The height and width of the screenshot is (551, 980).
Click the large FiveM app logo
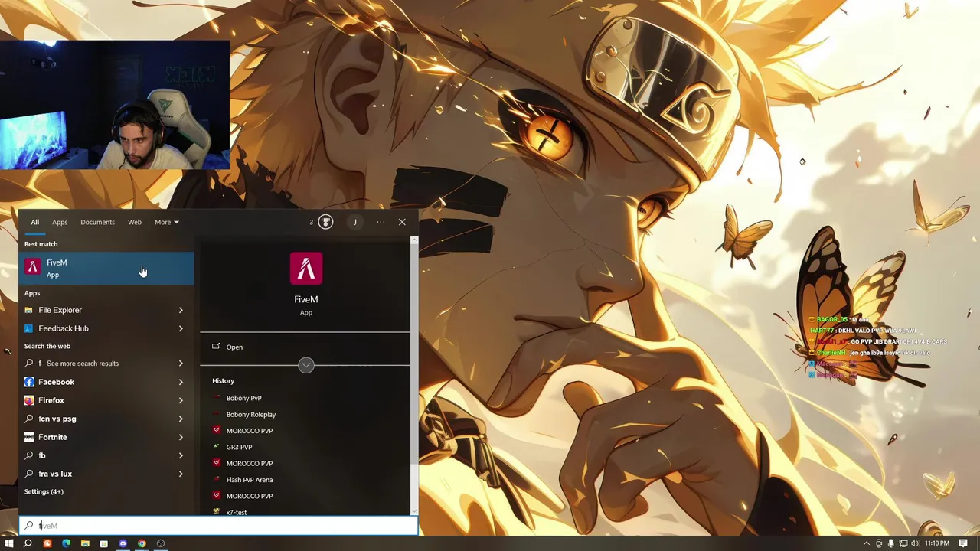click(x=306, y=269)
